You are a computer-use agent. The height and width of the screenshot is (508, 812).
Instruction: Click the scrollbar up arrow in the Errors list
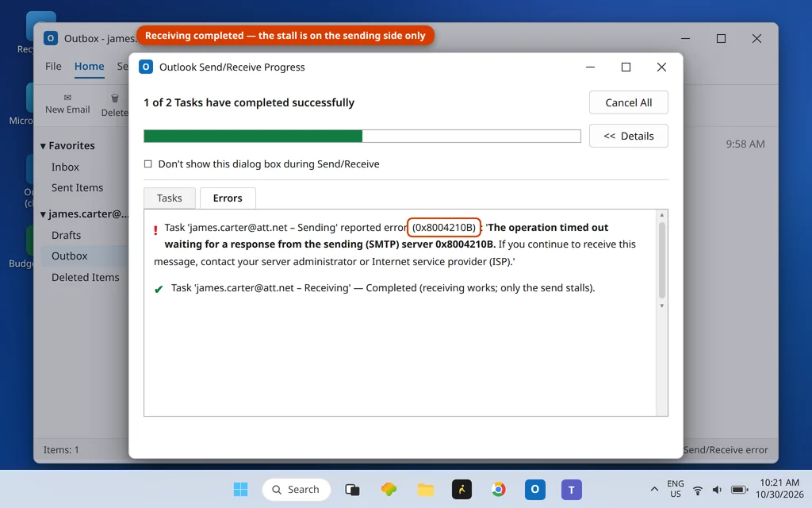[662, 214]
